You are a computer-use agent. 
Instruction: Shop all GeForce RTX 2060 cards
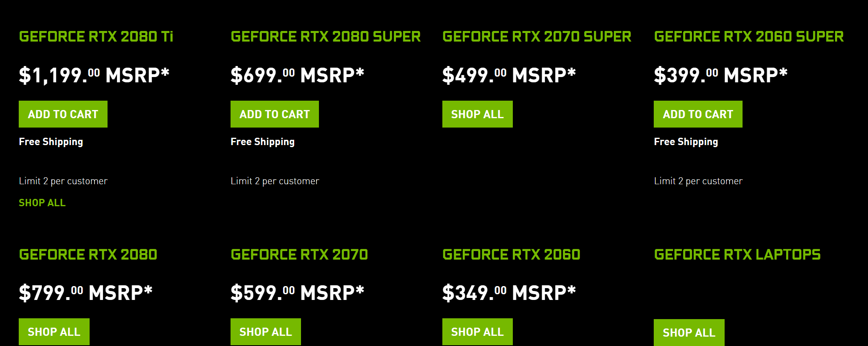coord(477,332)
